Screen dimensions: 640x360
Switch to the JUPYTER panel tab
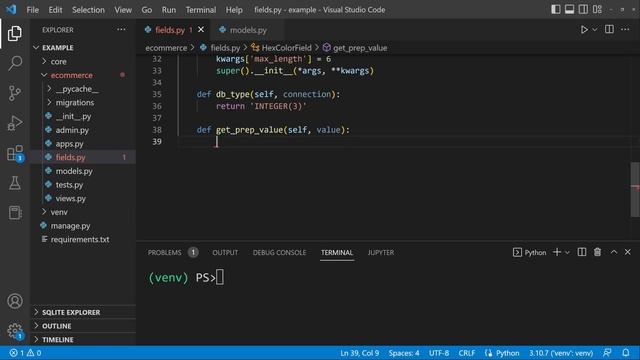[380, 253]
